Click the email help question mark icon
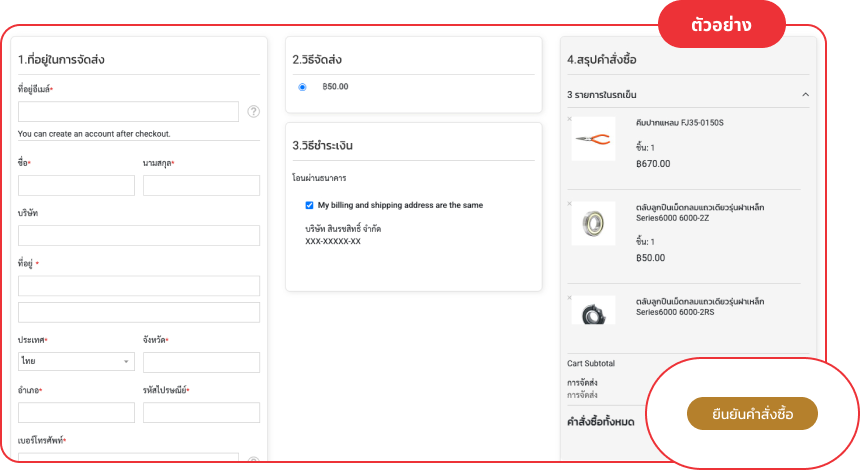 [253, 111]
